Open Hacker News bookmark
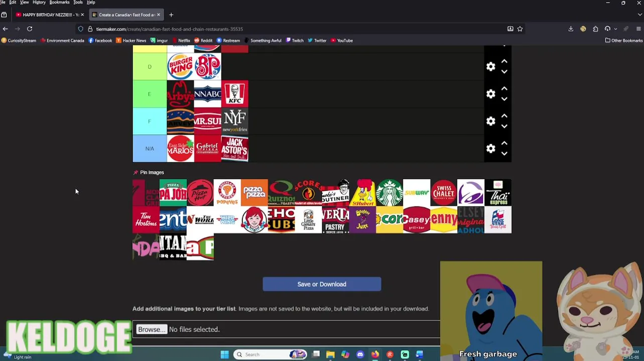The height and width of the screenshot is (361, 644). [x=131, y=41]
